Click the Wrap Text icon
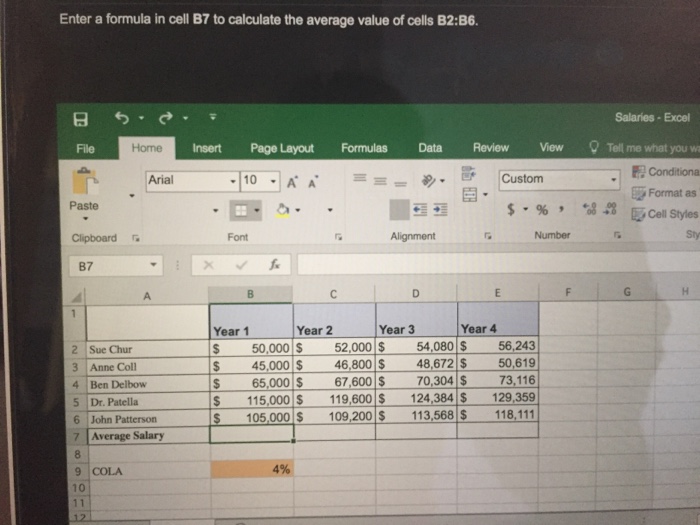The height and width of the screenshot is (525, 700). [x=468, y=173]
